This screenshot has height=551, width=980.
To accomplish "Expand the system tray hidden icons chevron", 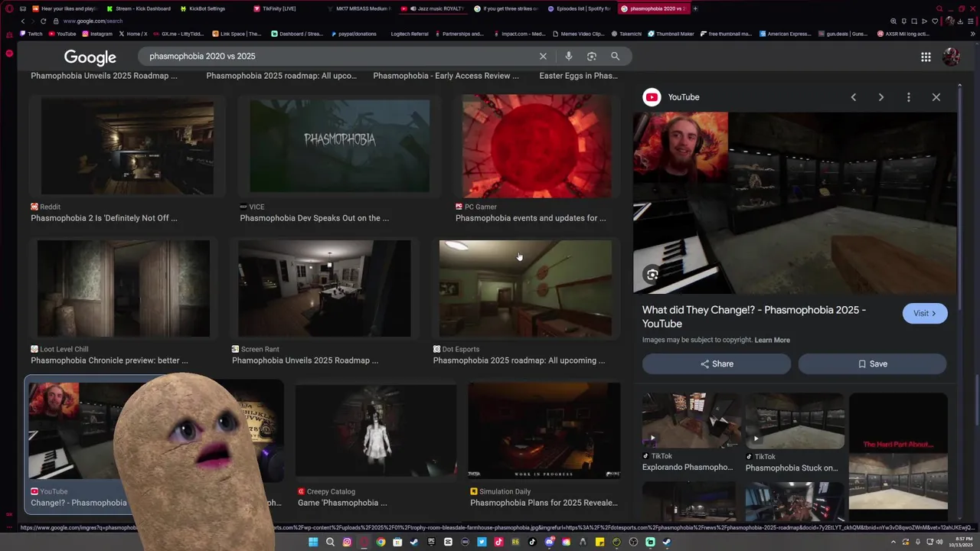I will [x=893, y=542].
